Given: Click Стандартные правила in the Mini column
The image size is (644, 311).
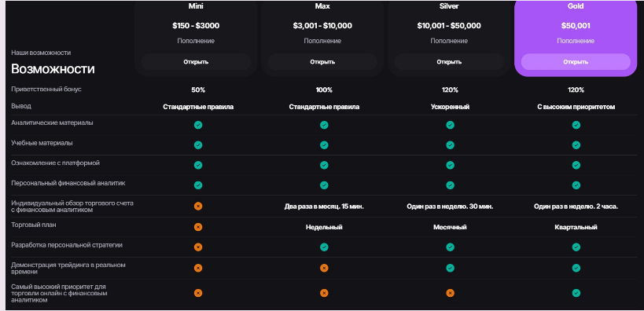Looking at the screenshot, I should 198,107.
